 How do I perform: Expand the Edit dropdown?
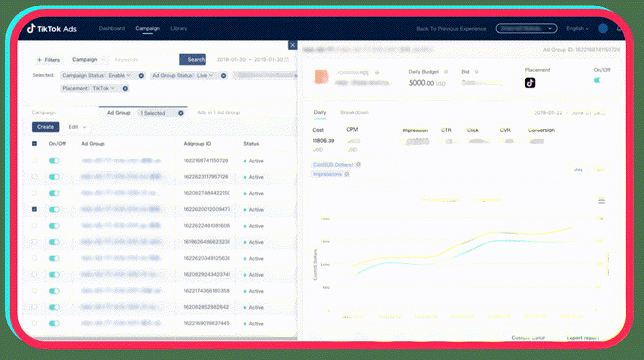click(x=77, y=127)
